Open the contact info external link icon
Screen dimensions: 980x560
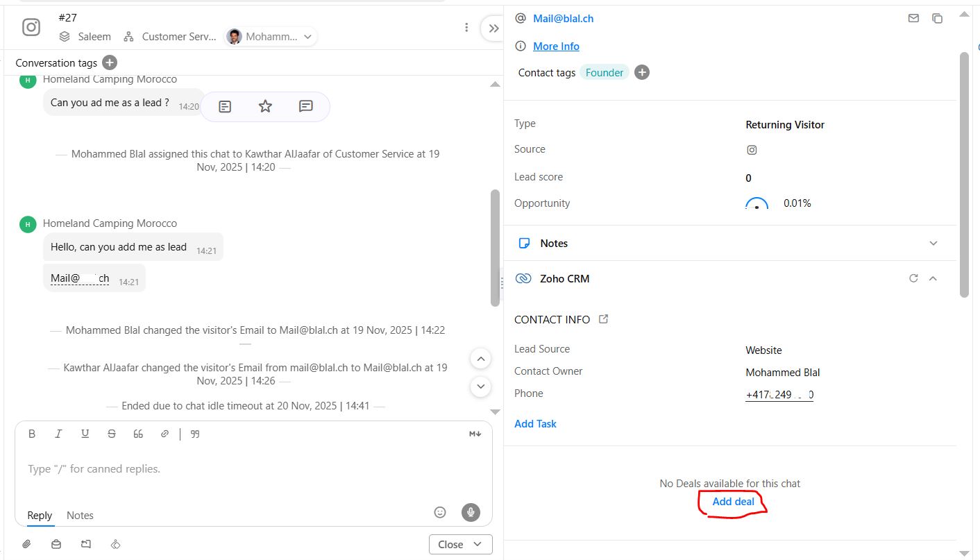click(604, 319)
